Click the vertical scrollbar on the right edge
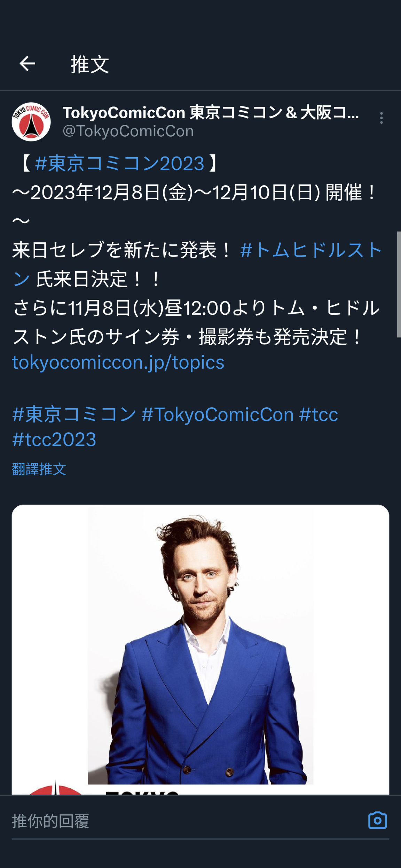The width and height of the screenshot is (401, 868). 399,284
